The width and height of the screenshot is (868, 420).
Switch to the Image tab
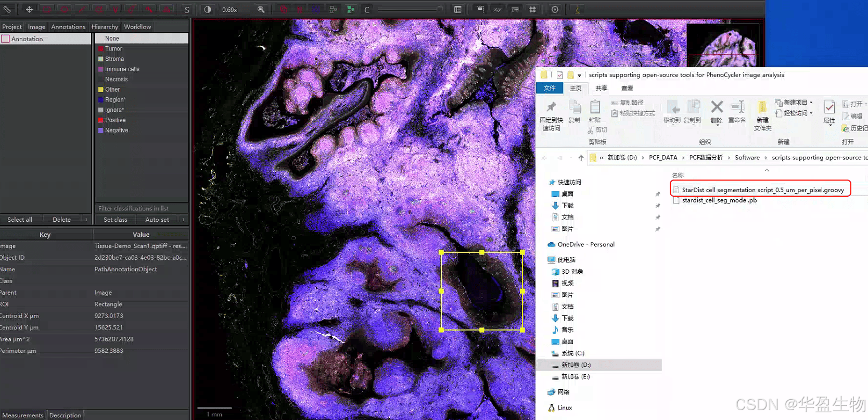click(36, 27)
